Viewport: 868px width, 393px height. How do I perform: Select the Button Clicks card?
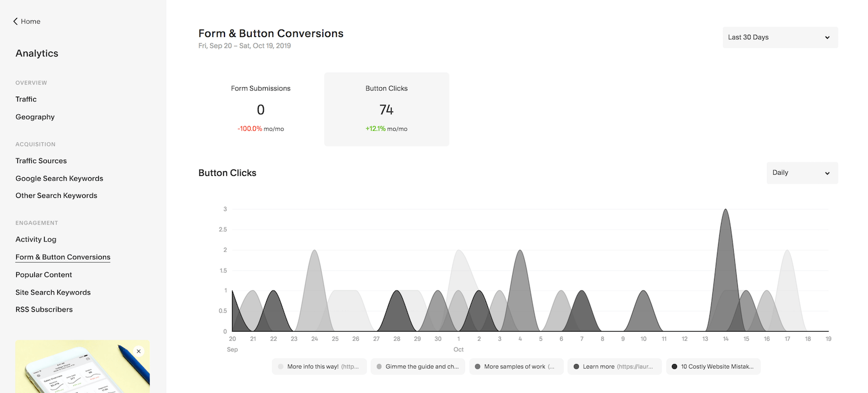(x=387, y=109)
